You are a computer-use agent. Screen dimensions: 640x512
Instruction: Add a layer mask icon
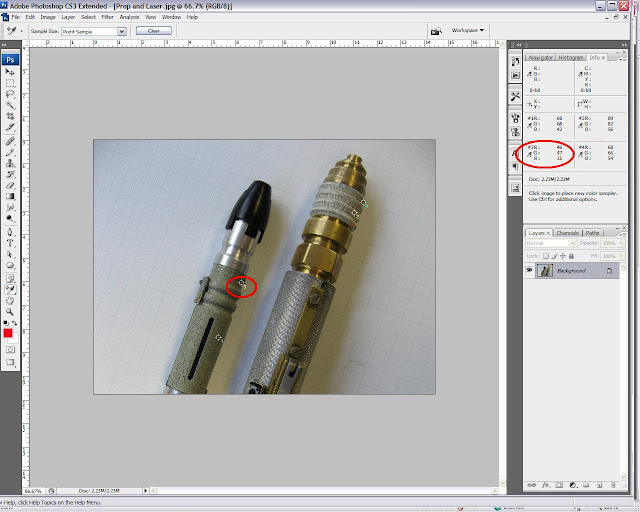tap(559, 485)
